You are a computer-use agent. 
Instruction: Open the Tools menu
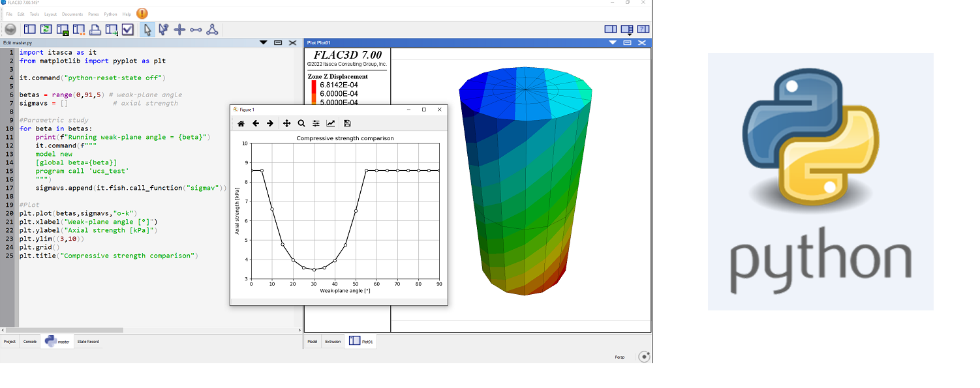[x=35, y=14]
